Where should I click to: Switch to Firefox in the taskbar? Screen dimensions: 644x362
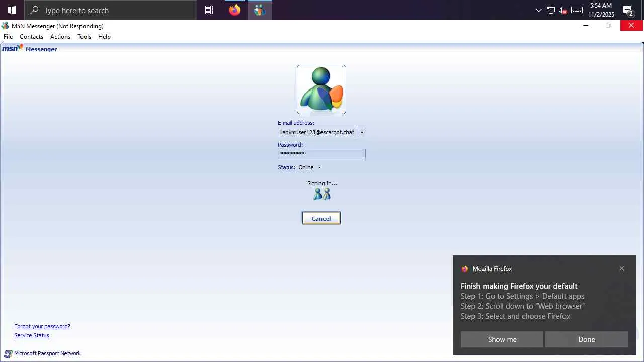pyautogui.click(x=235, y=10)
